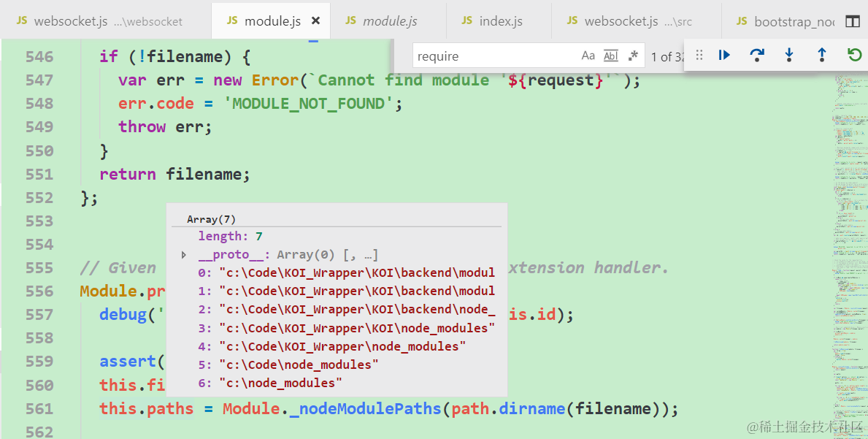
Task: Click 'Error' class name on line 547
Action: pos(275,80)
